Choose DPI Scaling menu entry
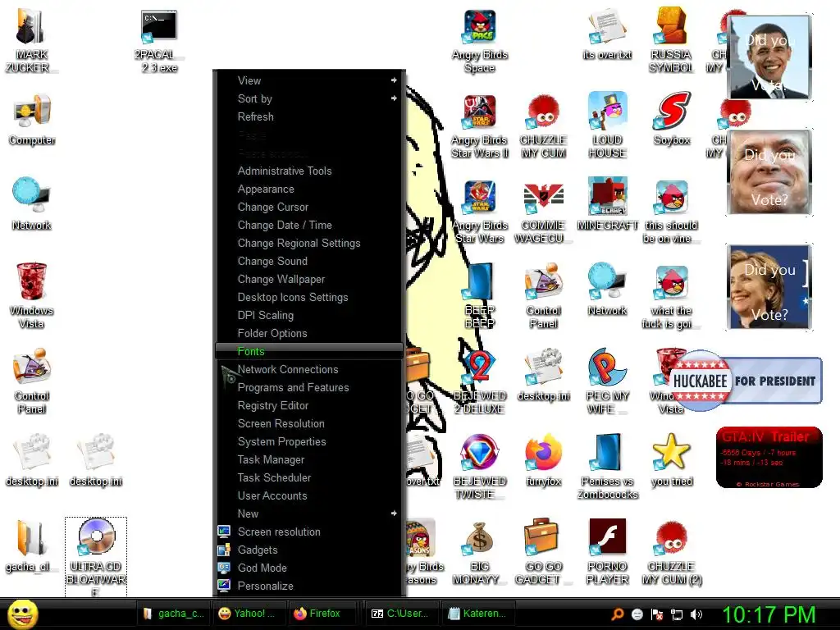The image size is (840, 630). [309, 316]
